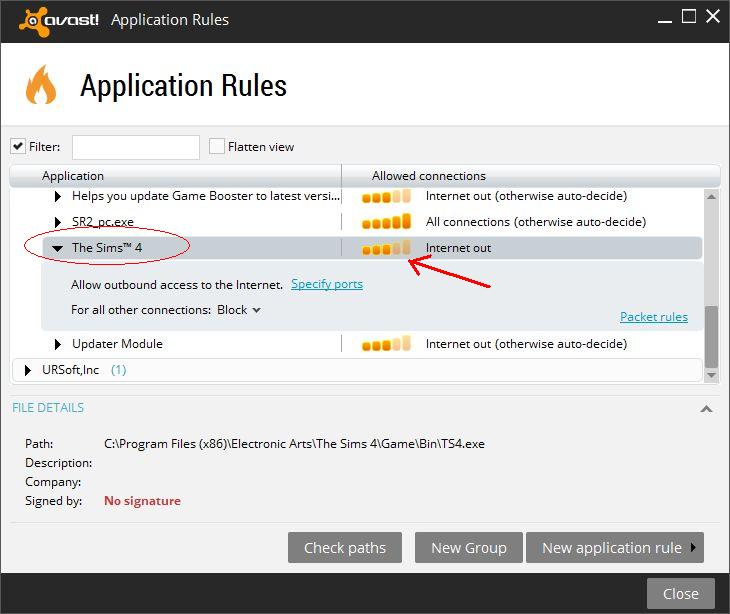Click the list scrollbar up arrow

click(x=711, y=197)
